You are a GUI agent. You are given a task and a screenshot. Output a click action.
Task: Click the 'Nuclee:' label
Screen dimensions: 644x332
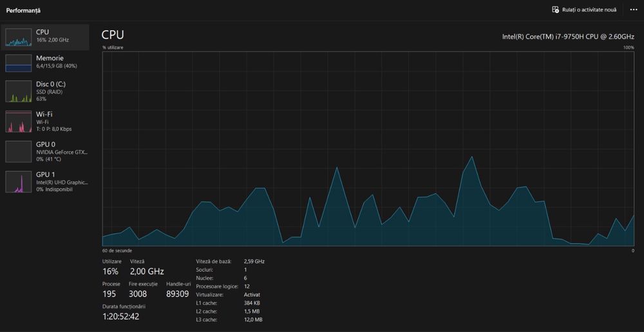[205, 278]
